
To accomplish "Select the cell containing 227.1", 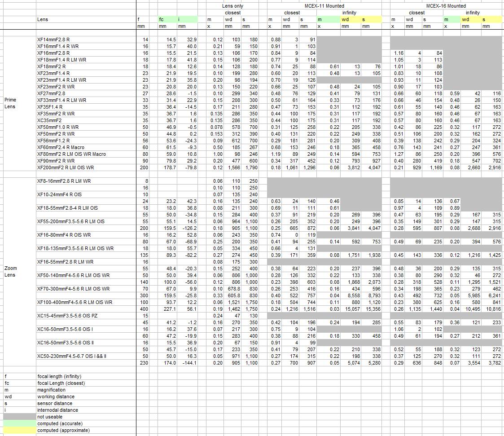I will [168, 309].
